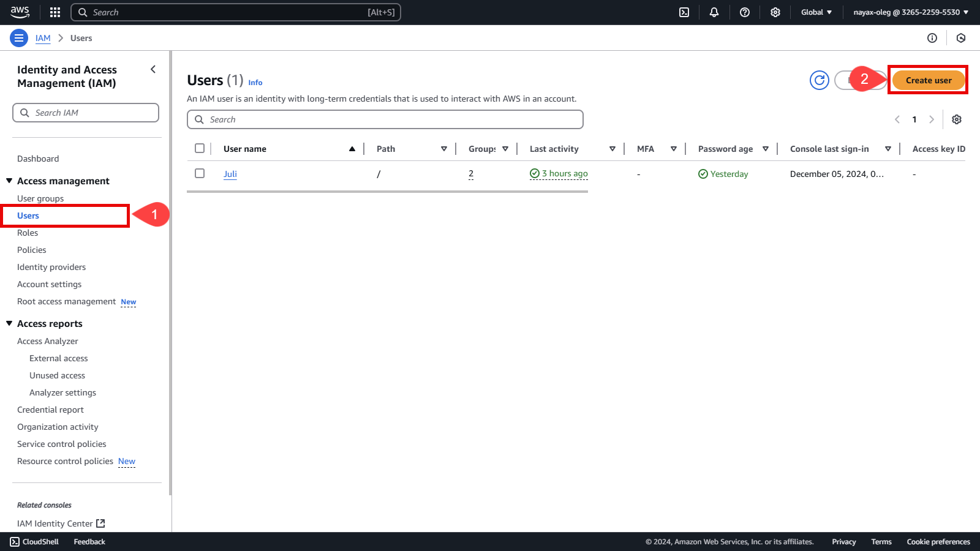Screen dimensions: 980x551
Task: Click the top AWS search box
Action: (x=236, y=12)
